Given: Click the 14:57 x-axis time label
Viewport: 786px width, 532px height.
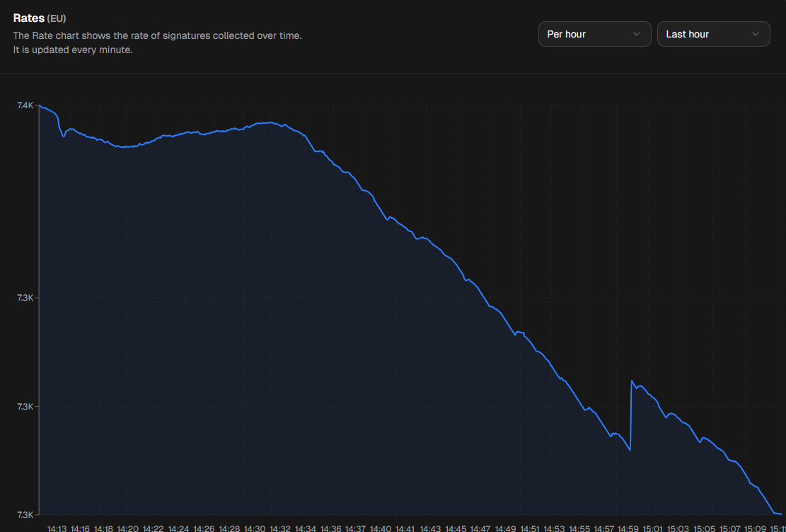Looking at the screenshot, I should point(604,528).
